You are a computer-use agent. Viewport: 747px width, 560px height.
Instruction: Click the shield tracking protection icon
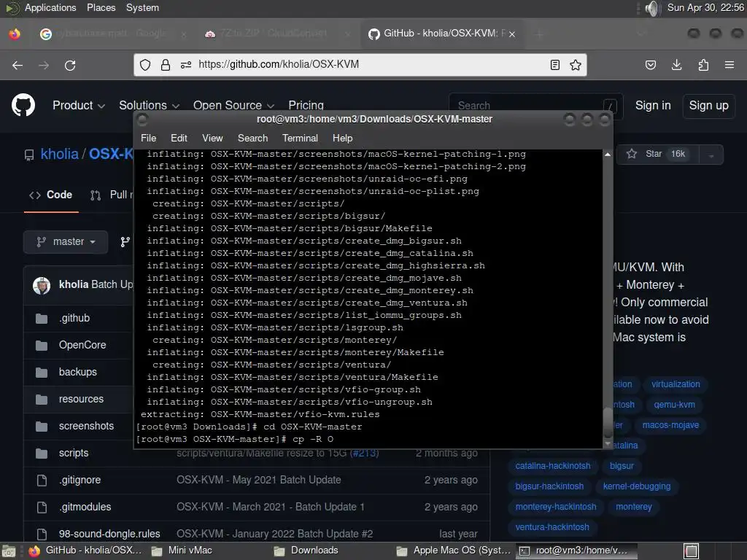145,65
